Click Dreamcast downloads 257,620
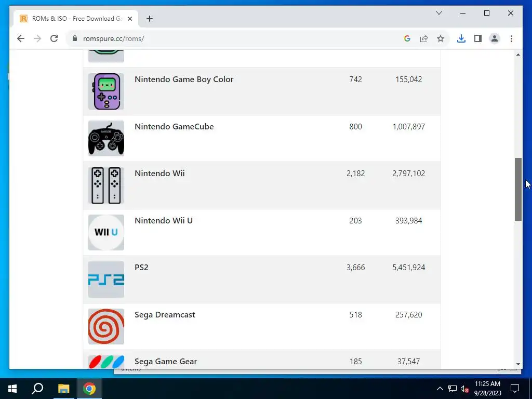The width and height of the screenshot is (532, 399). coord(408,314)
